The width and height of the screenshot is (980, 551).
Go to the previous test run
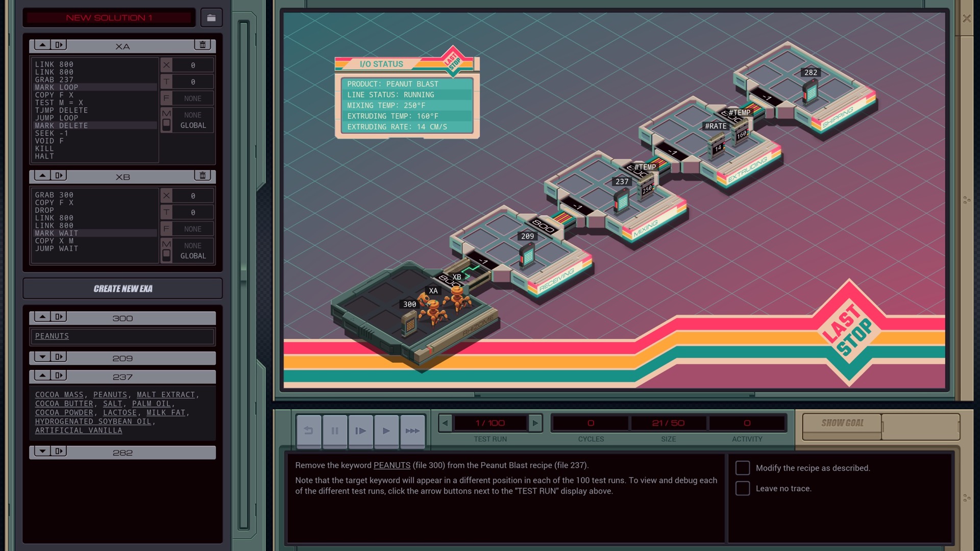[x=445, y=423]
